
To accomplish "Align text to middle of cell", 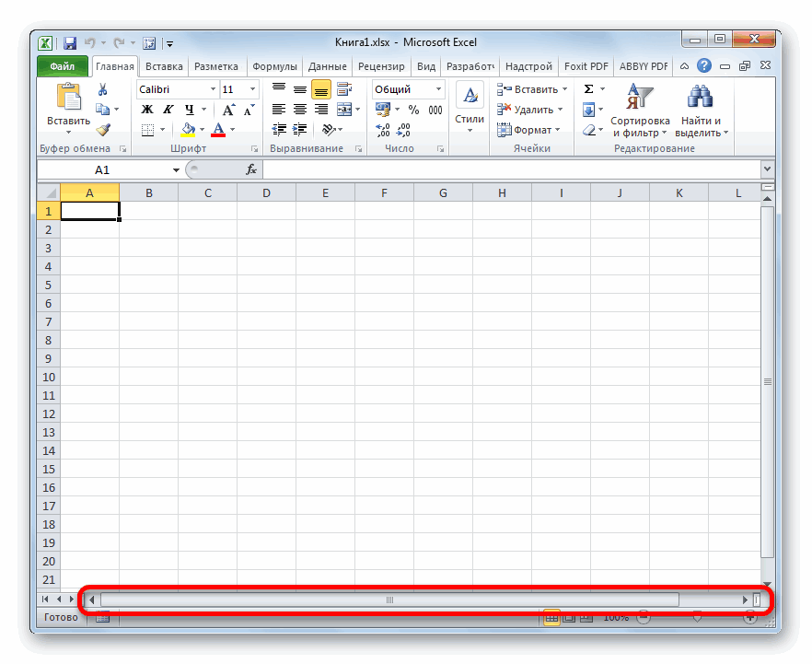I will 300,89.
